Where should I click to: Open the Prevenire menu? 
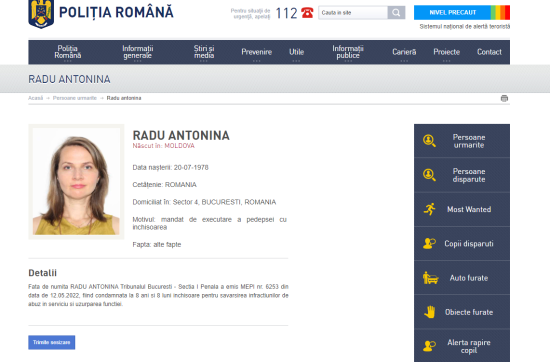(256, 52)
